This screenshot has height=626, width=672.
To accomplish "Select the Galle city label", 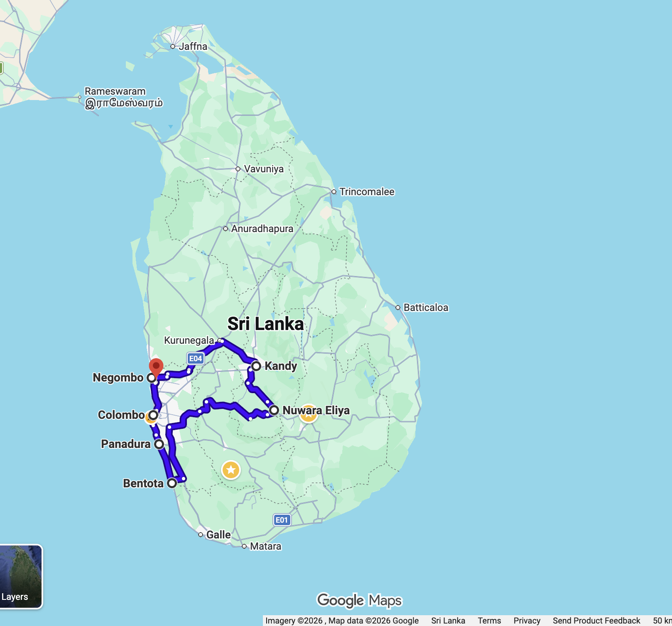I will [x=218, y=535].
